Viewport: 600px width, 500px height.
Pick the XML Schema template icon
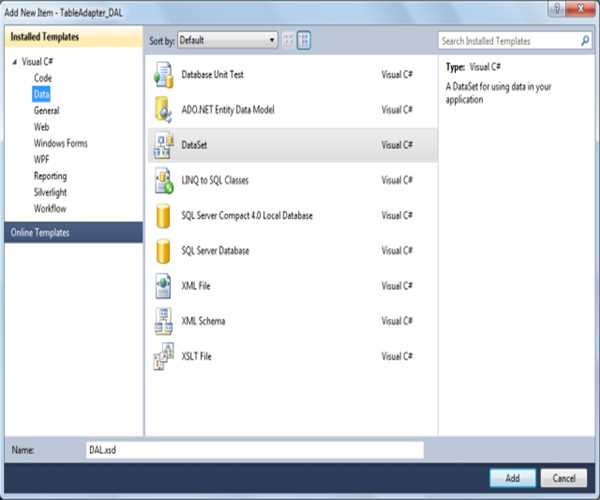point(163,321)
